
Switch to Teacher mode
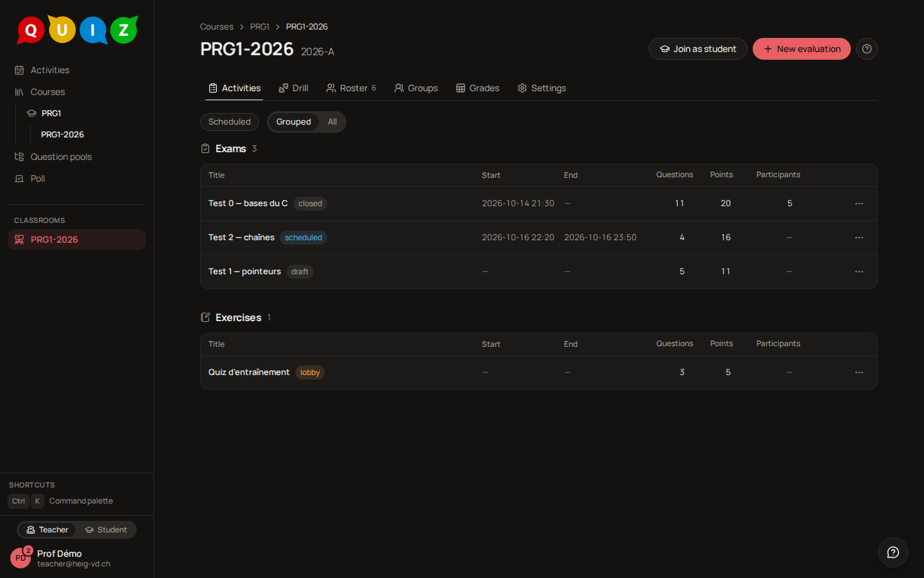pos(47,530)
